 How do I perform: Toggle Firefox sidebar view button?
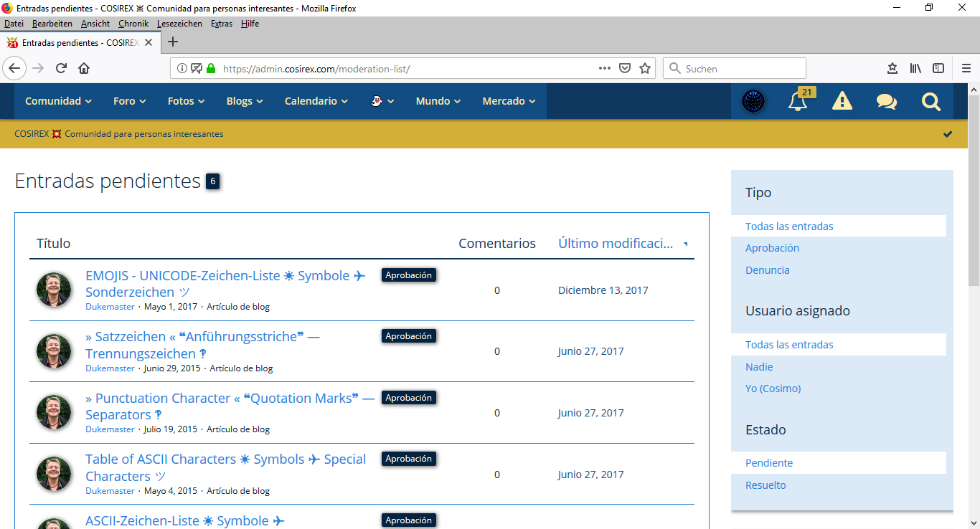pyautogui.click(x=938, y=69)
